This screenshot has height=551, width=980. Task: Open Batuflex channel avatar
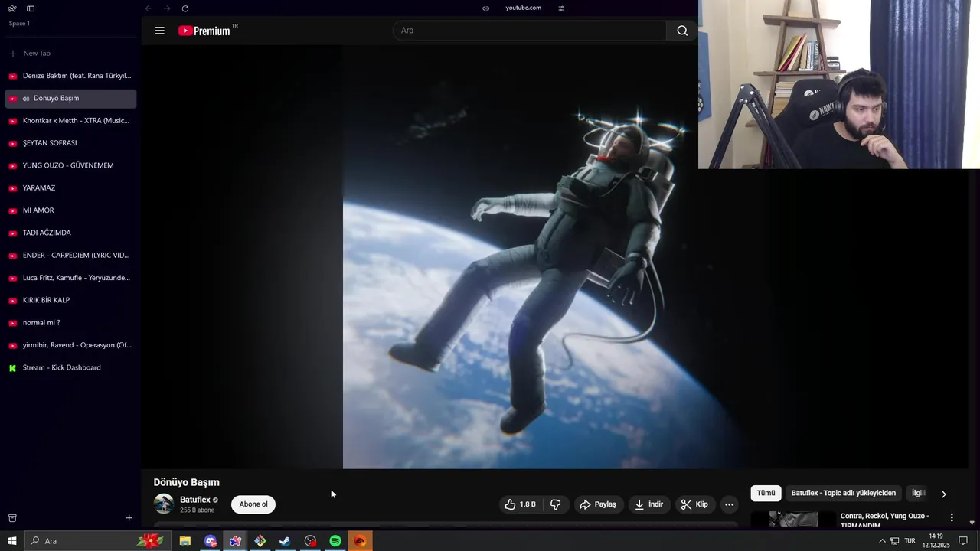[x=164, y=504]
